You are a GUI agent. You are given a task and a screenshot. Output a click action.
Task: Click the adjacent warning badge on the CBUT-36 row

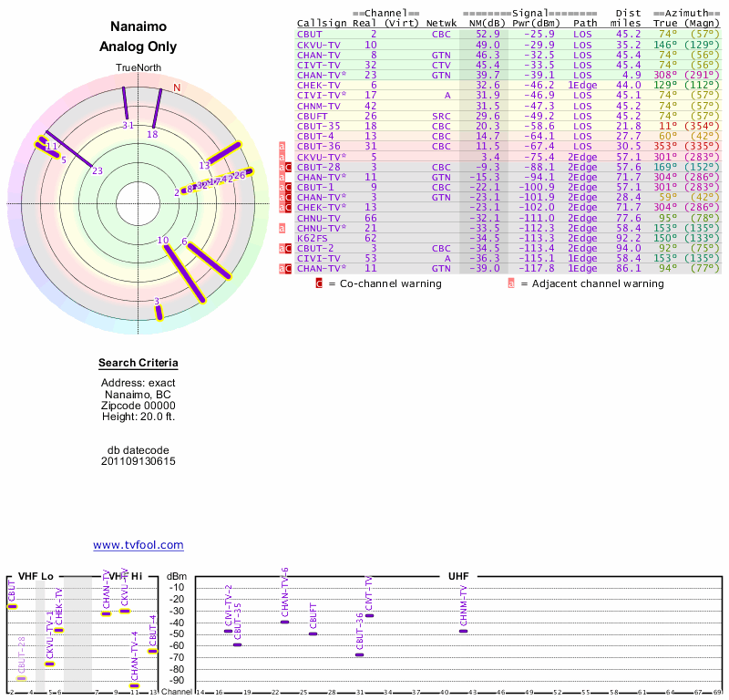point(282,147)
